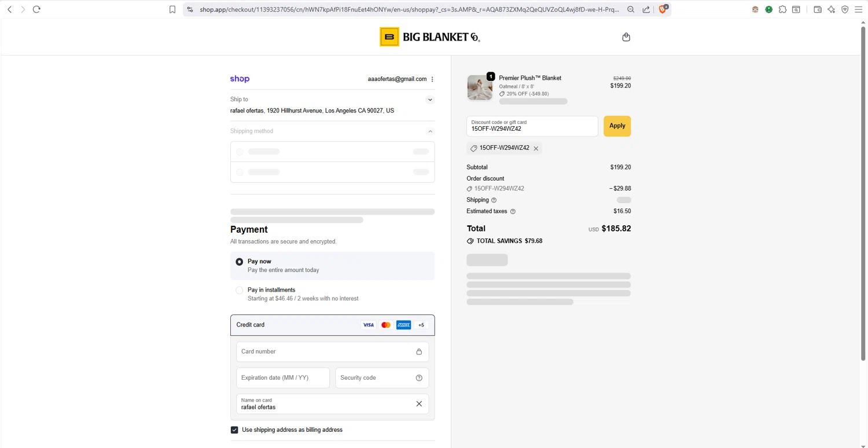
Task: Open the extensions puzzle piece menu
Action: click(x=782, y=9)
